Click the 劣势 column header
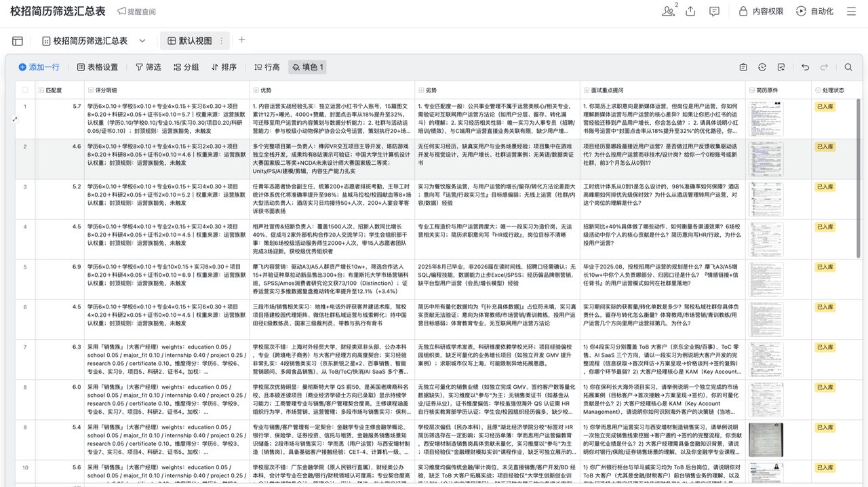The height and width of the screenshot is (487, 868). coord(497,90)
